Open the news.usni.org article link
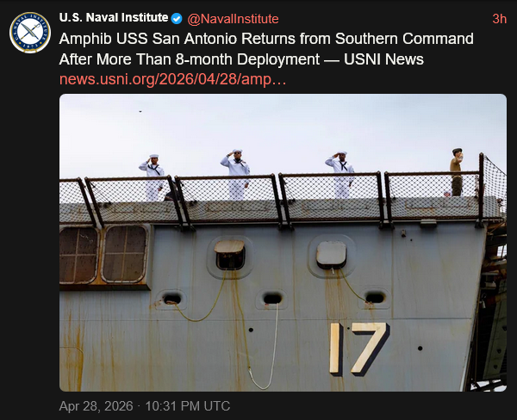517x420 pixels. (172, 79)
